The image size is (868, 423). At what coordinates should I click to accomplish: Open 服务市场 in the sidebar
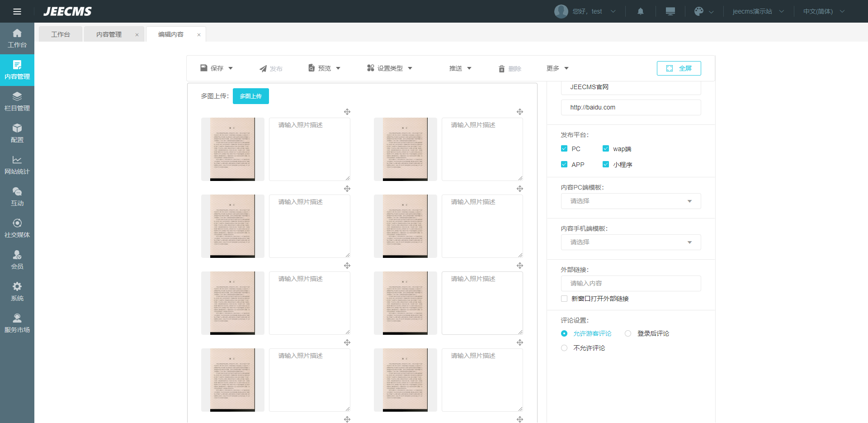tap(17, 323)
